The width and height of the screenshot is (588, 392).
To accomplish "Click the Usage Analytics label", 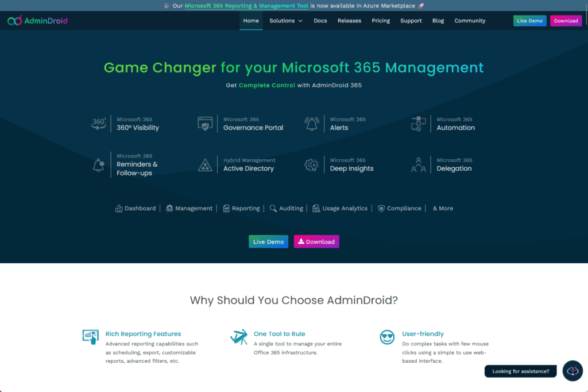I will click(345, 209).
